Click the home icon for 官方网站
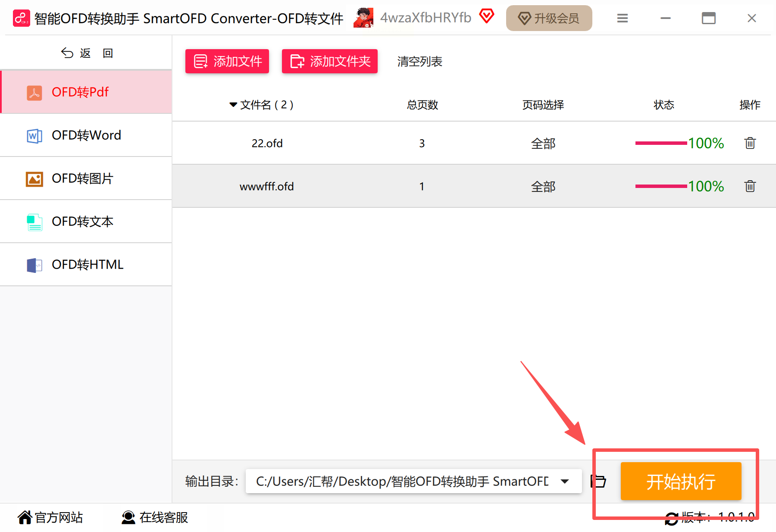Viewport: 776px width, 532px height. pos(25,517)
